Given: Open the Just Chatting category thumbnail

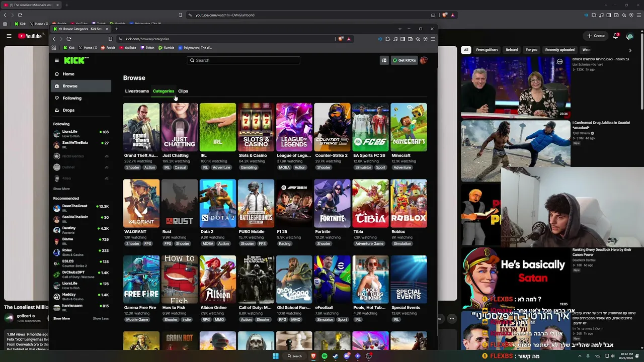Looking at the screenshot, I should click(x=180, y=127).
